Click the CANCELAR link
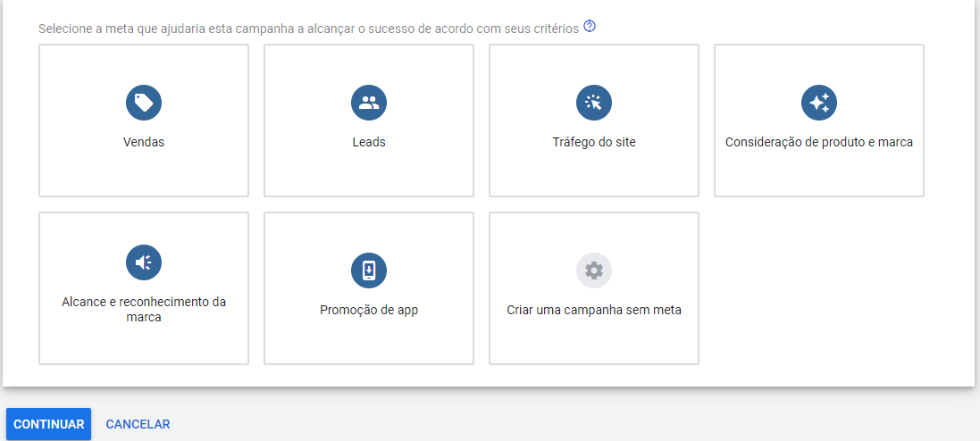980x441 pixels. coord(138,424)
